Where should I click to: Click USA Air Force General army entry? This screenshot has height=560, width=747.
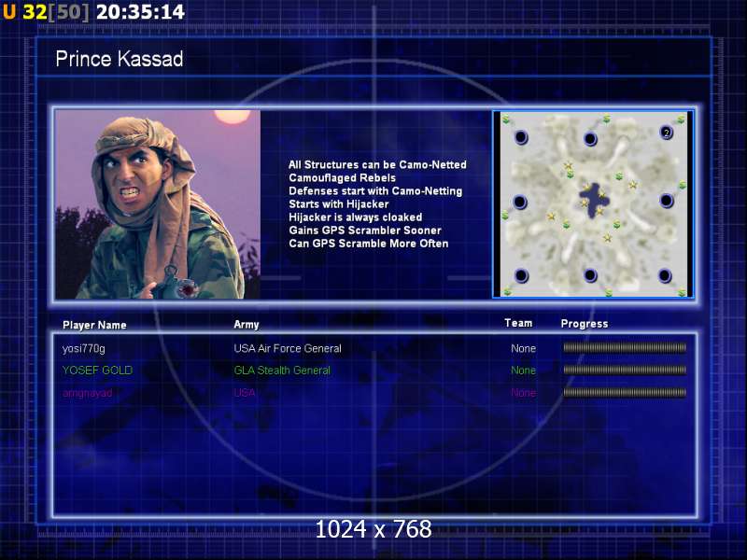(x=288, y=348)
